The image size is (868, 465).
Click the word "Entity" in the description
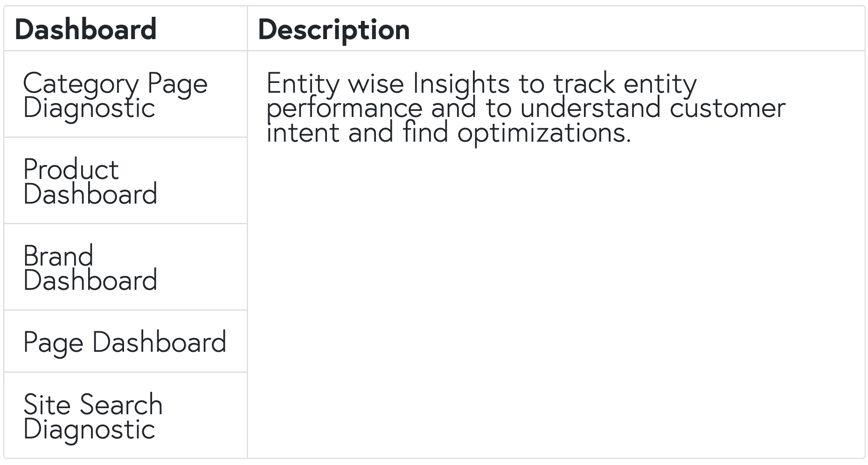(x=303, y=84)
